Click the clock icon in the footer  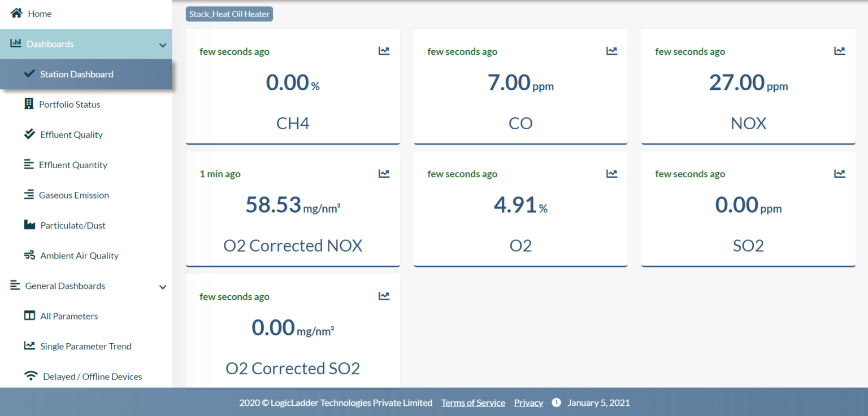tap(556, 402)
